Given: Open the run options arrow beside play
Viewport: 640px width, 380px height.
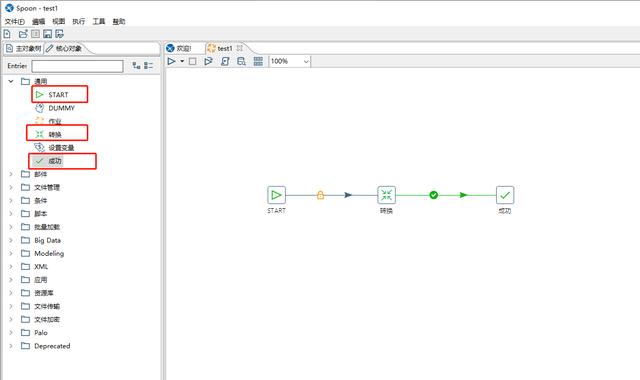Looking at the screenshot, I should pos(182,61).
